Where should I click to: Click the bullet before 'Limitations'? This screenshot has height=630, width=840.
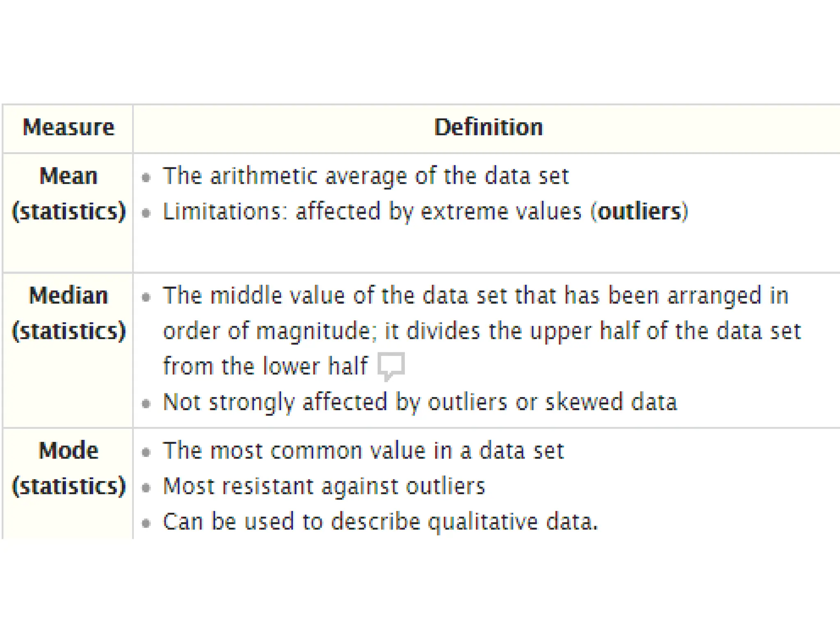[x=146, y=213]
